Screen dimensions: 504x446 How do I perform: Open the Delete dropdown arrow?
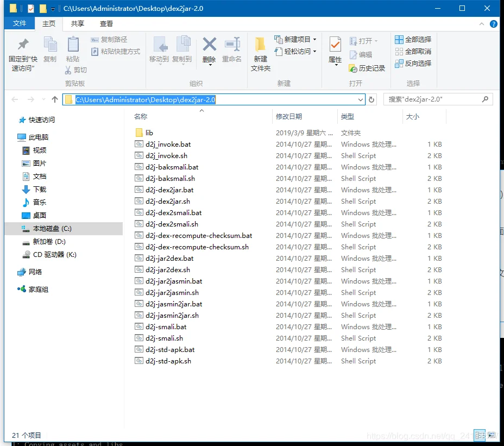pos(210,65)
